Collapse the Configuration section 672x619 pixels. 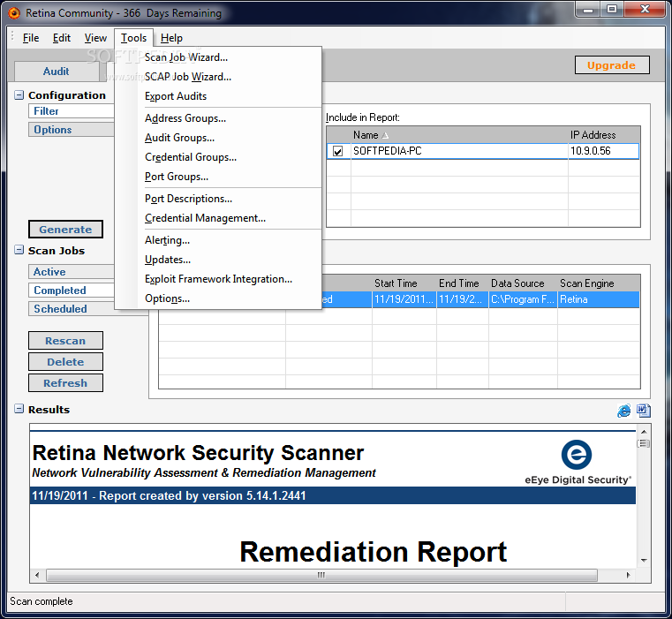[x=19, y=94]
